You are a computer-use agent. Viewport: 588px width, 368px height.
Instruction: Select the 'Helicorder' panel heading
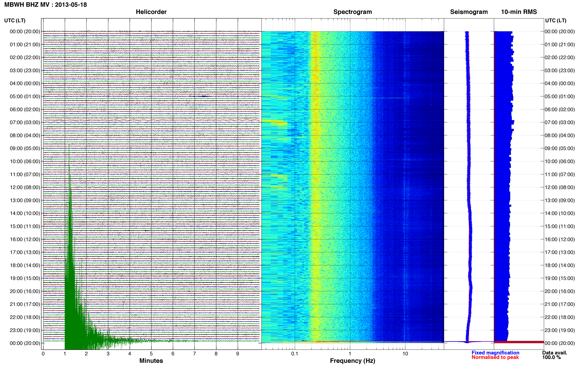coord(151,12)
